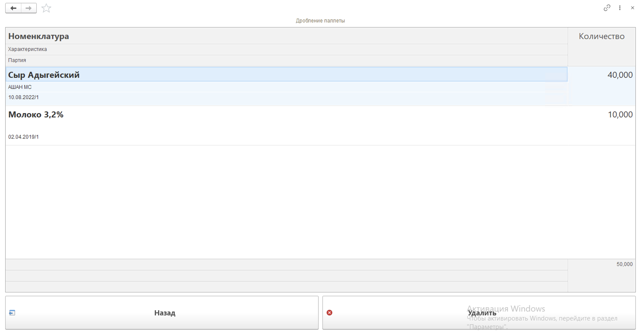Image resolution: width=644 pixels, height=334 pixels.
Task: Click the quantity cell 10,000
Action: pos(620,115)
